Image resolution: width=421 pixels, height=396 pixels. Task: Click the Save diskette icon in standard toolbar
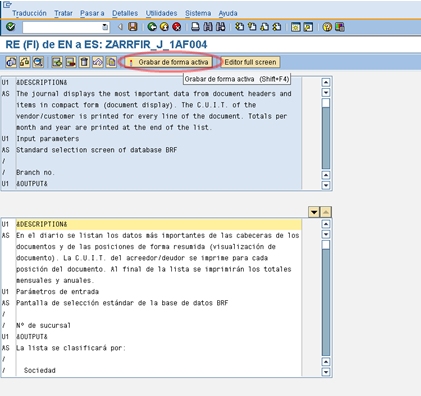[133, 27]
